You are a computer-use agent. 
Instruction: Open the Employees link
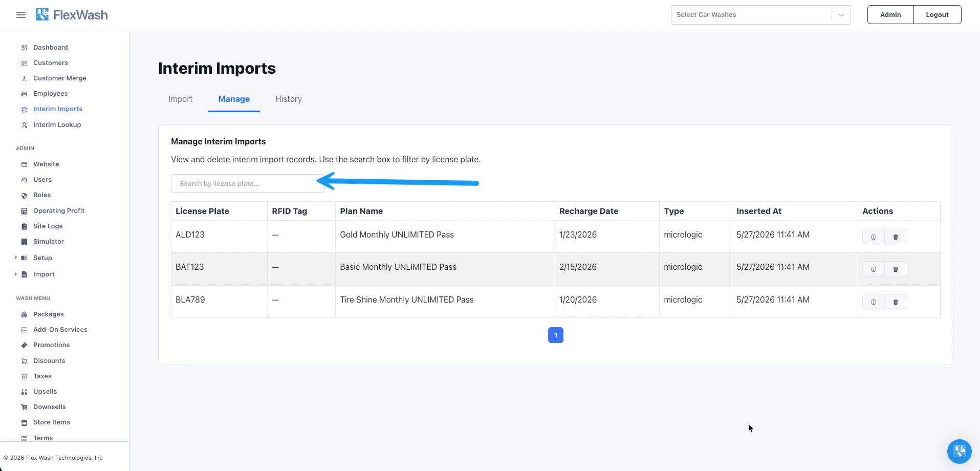pos(51,94)
